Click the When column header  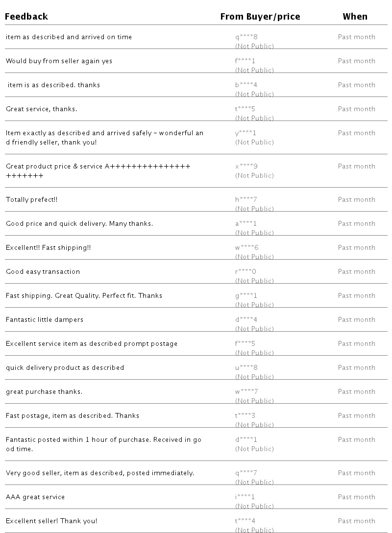[355, 17]
